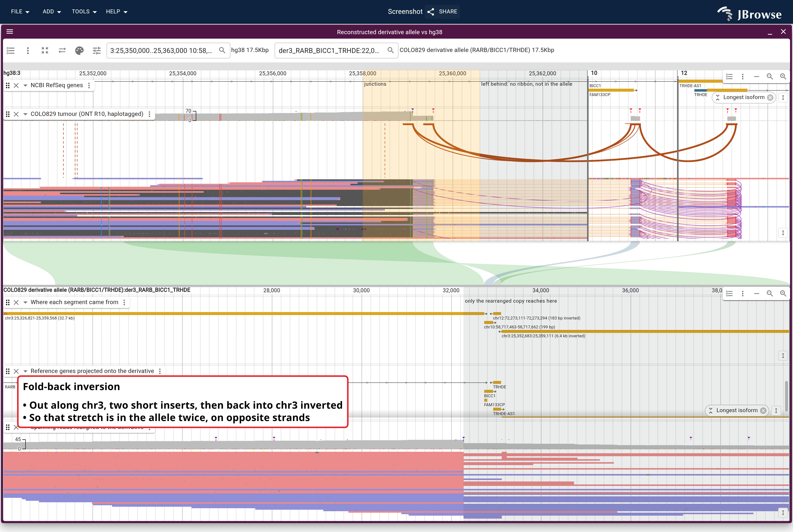Viewport: 793px width, 532px height.
Task: Click the segment track height resize handle
Action: click(783, 356)
